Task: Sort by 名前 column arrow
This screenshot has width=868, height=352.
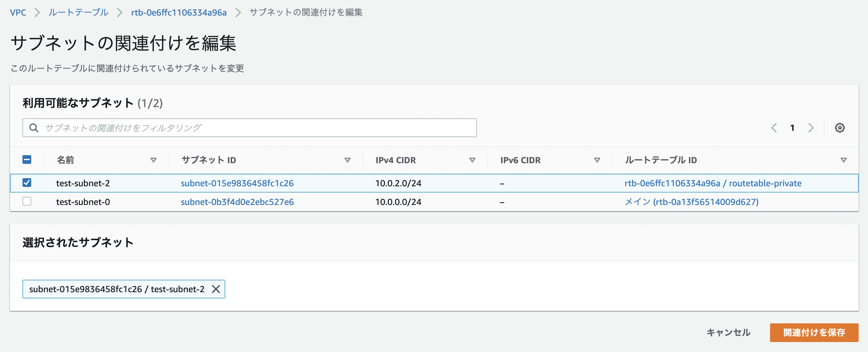Action: (x=153, y=160)
